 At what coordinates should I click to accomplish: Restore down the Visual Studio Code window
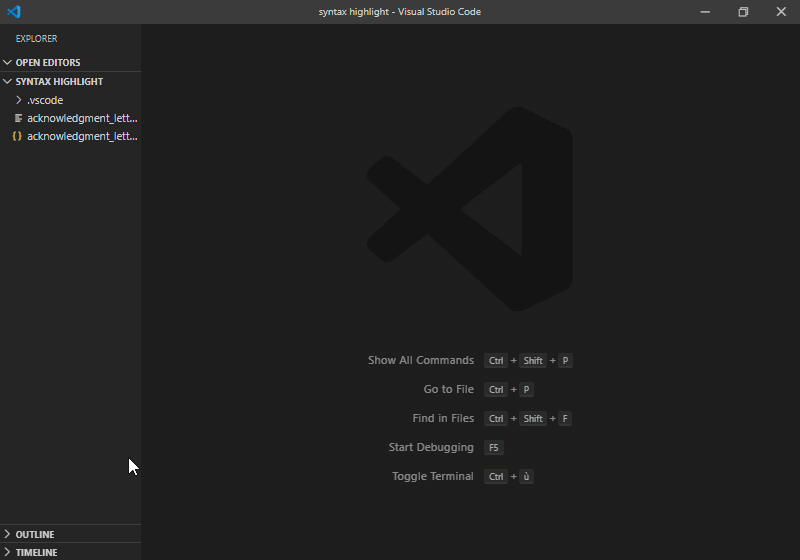coord(743,12)
